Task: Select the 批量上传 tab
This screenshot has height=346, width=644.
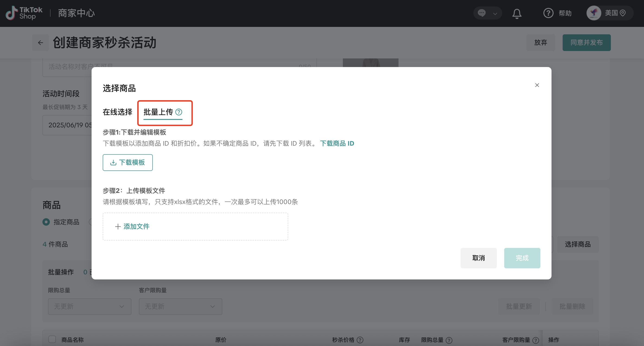Action: [x=158, y=112]
